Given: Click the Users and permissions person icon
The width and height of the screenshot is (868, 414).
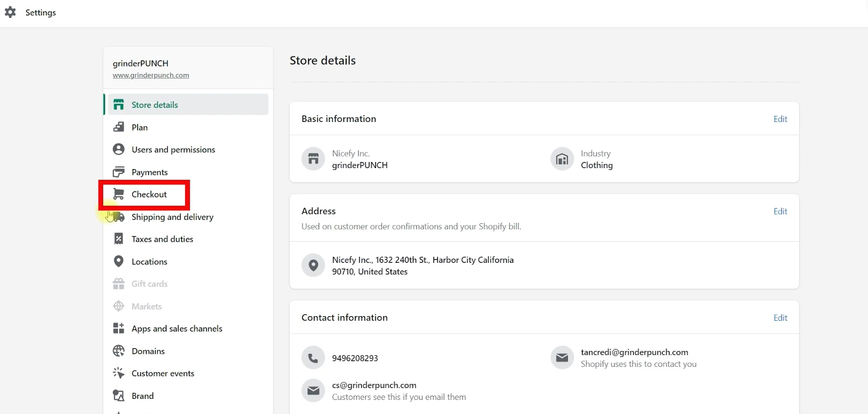Looking at the screenshot, I should (x=119, y=150).
